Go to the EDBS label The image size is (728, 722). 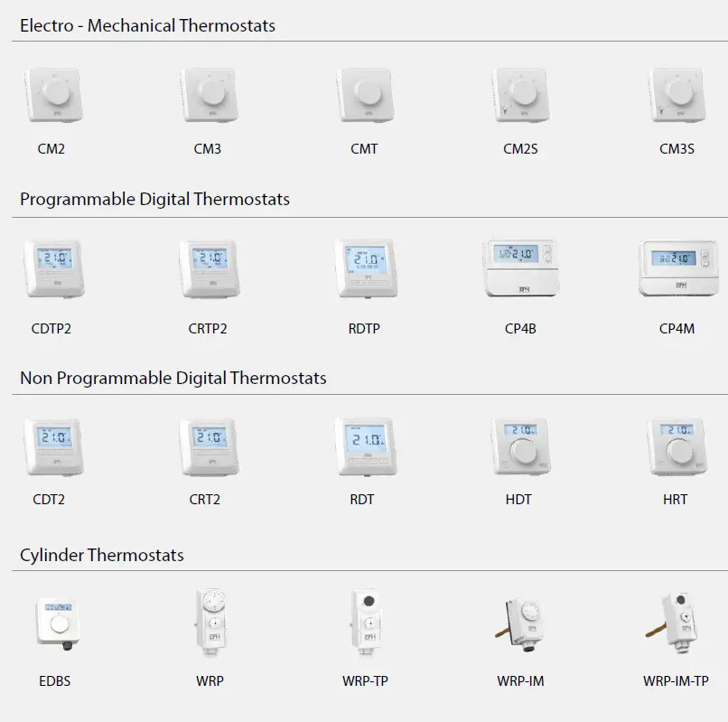point(55,681)
